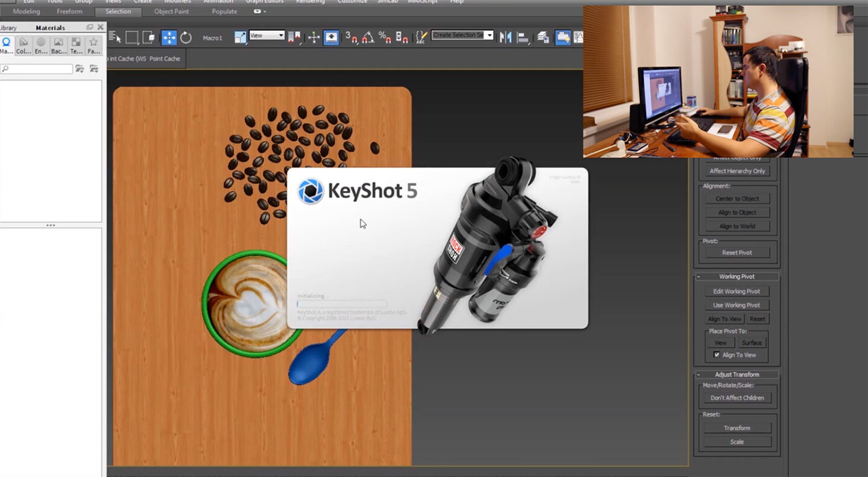Click the Align To View button
The height and width of the screenshot is (477, 868).
pyautogui.click(x=725, y=319)
